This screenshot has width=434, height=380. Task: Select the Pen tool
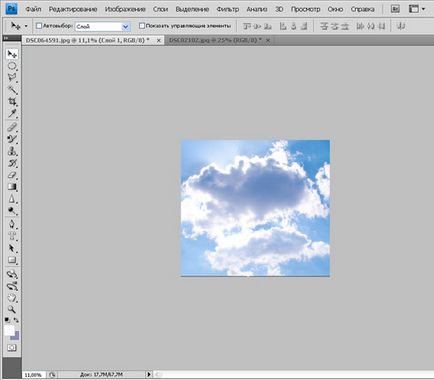tap(12, 224)
